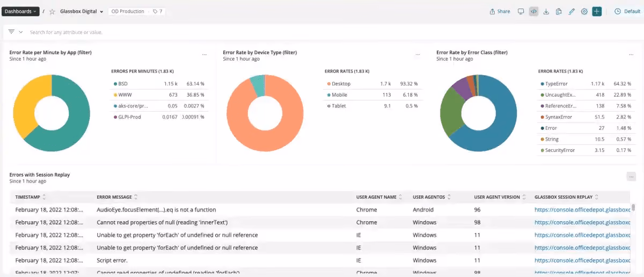
Task: Open options menu for Errors with Session Replay
Action: tap(631, 177)
